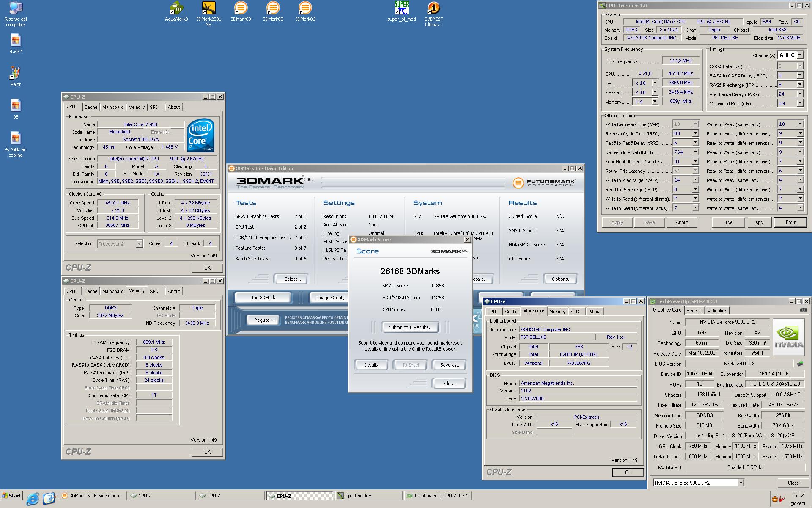The image size is (812, 508).
Task: Click Options button under Results
Action: point(561,279)
